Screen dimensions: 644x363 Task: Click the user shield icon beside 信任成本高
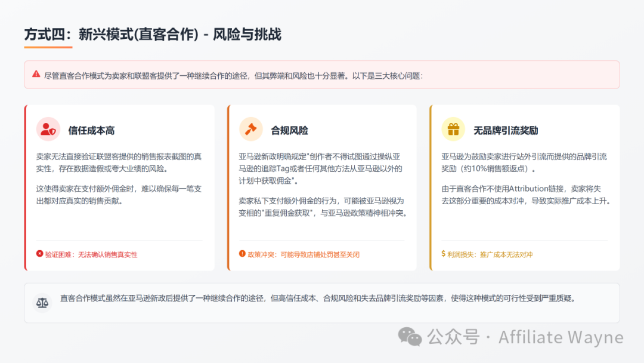pyautogui.click(x=48, y=130)
